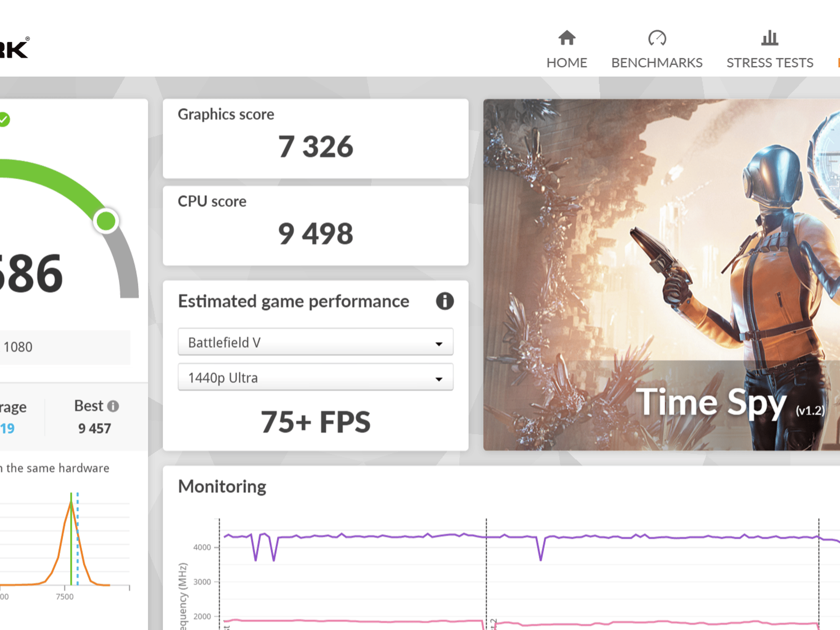This screenshot has width=840, height=630.
Task: Click the 7500 axis label on score chart
Action: coord(65,597)
